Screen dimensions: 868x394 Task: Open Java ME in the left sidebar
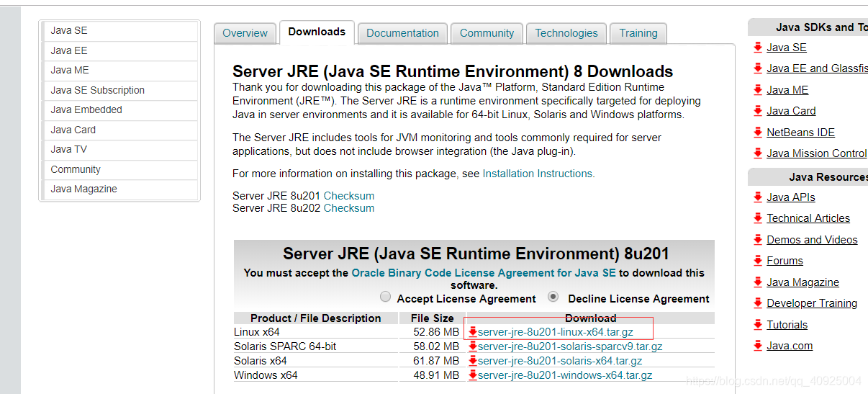[121, 71]
